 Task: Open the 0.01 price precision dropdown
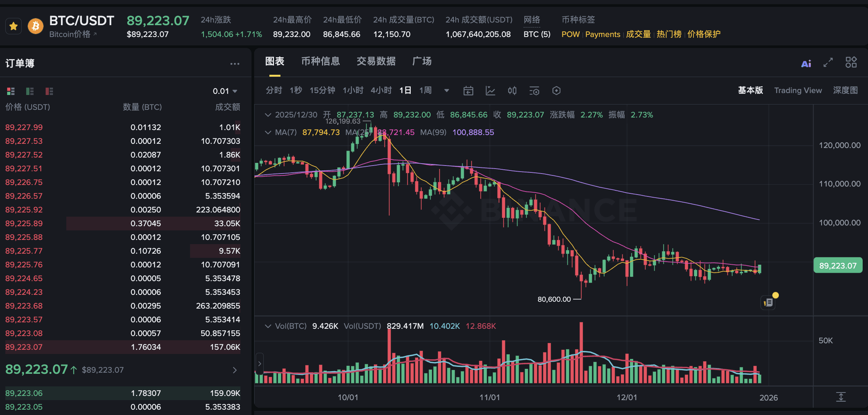(225, 91)
